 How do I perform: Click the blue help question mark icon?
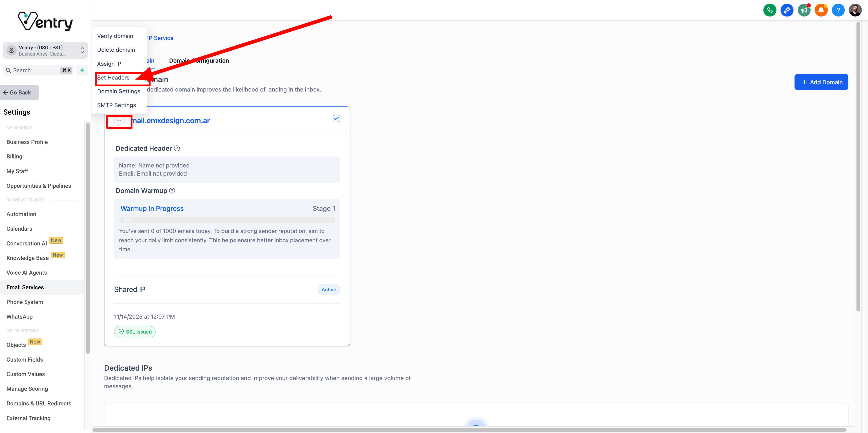tap(838, 10)
